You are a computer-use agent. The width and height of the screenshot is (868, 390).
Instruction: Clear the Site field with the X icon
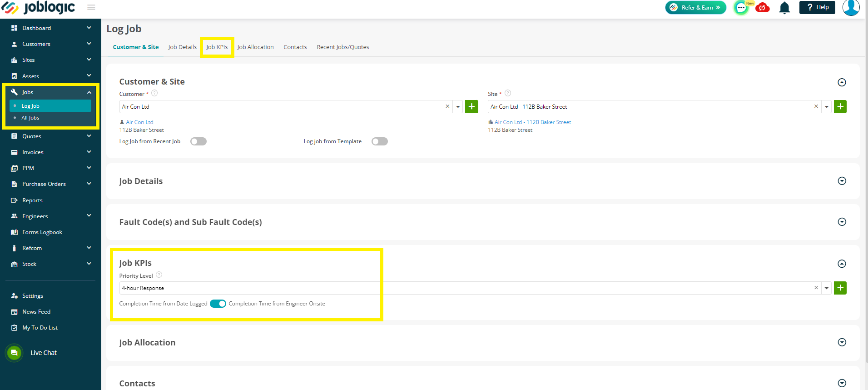point(816,106)
